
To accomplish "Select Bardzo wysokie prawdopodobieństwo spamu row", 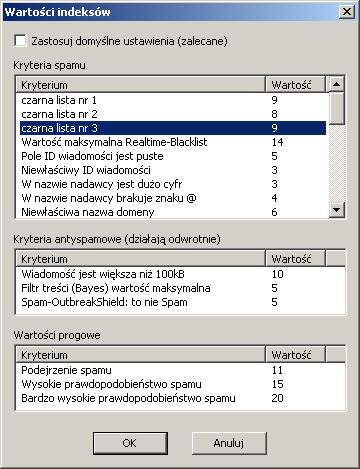I will coord(180,398).
